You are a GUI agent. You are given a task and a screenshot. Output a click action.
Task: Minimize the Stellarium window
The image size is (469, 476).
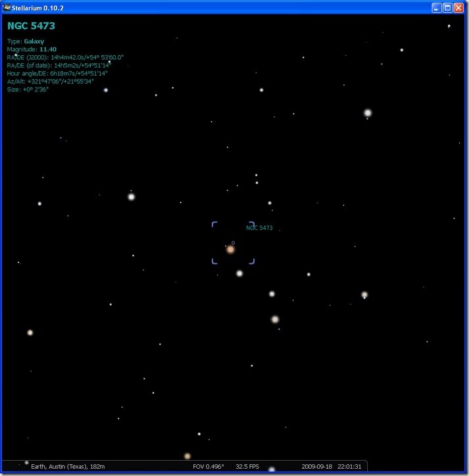[x=436, y=7]
